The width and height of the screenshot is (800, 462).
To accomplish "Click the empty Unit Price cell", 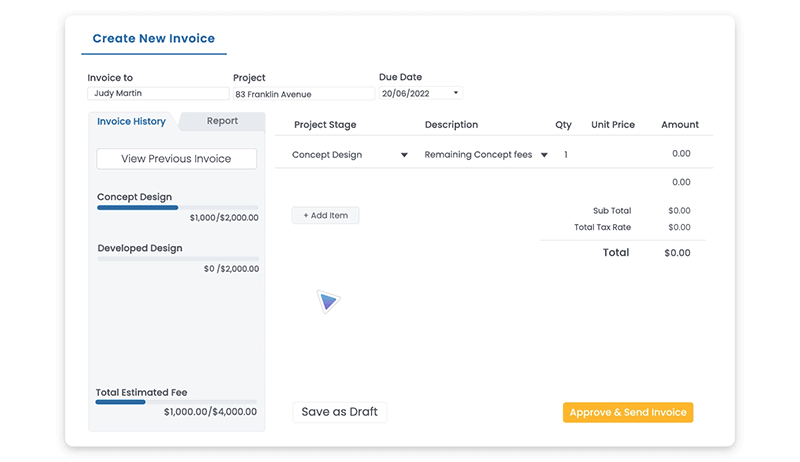I will pyautogui.click(x=613, y=155).
